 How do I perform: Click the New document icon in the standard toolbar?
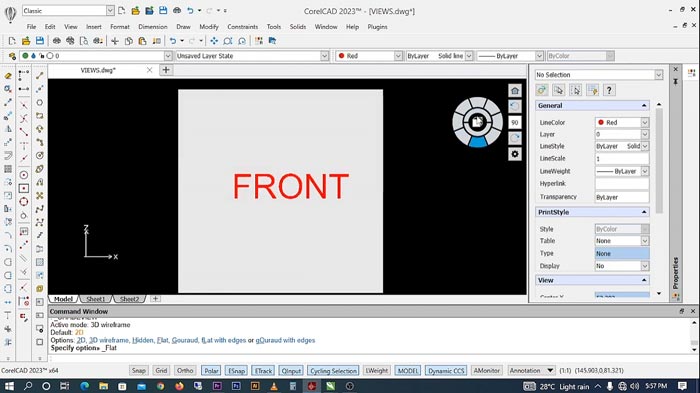pyautogui.click(x=12, y=41)
